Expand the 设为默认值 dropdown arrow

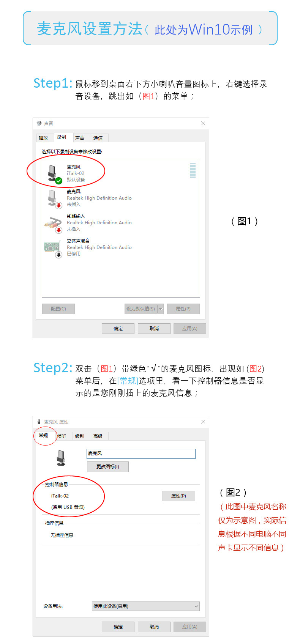click(161, 309)
